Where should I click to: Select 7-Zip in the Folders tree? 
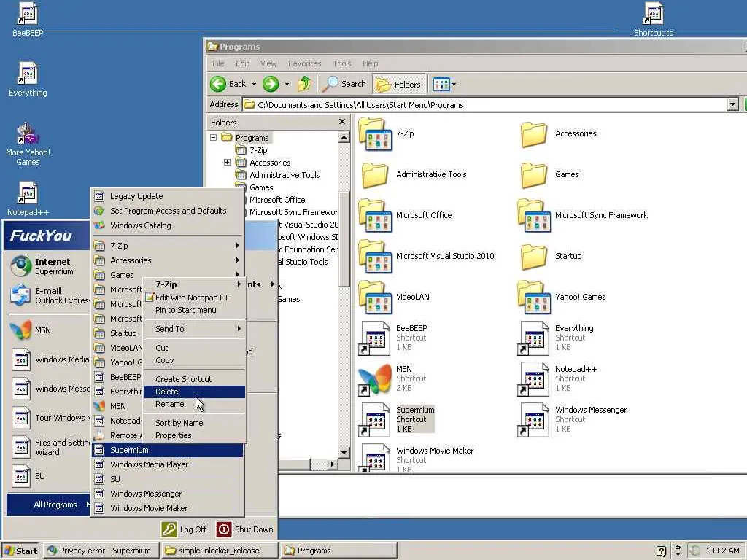tap(258, 150)
